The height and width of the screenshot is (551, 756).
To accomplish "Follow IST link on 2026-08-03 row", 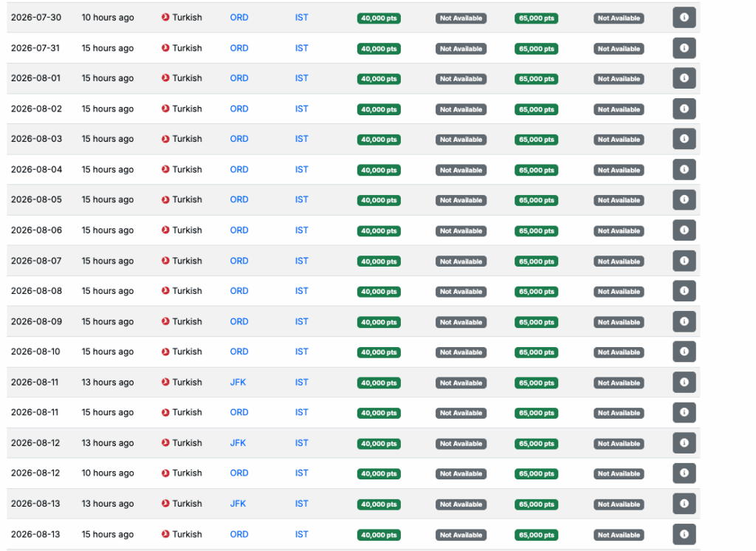I will [x=301, y=139].
